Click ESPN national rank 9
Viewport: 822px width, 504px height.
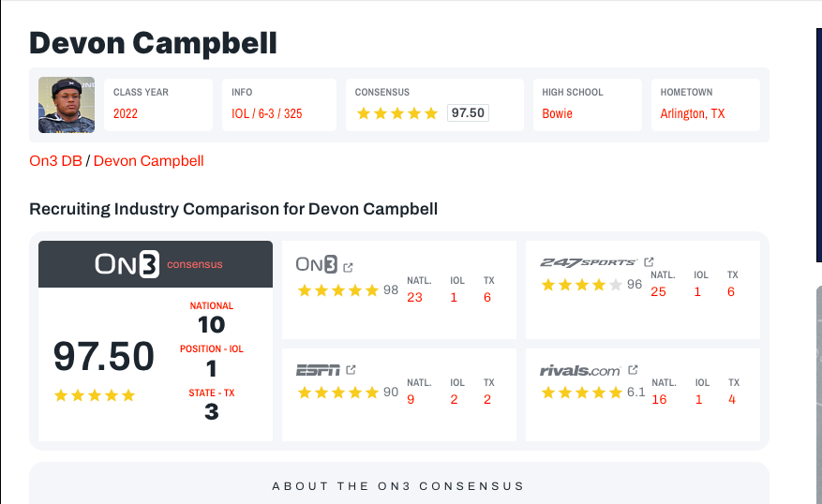pyautogui.click(x=411, y=400)
